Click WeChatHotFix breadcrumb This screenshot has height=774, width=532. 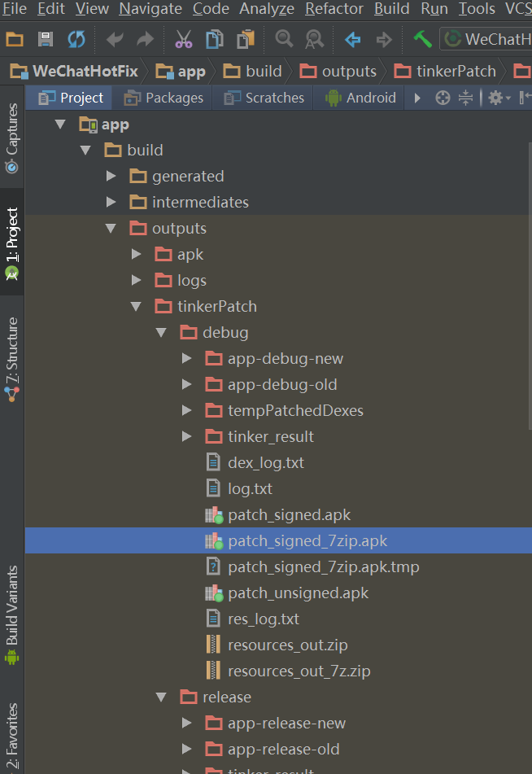74,71
